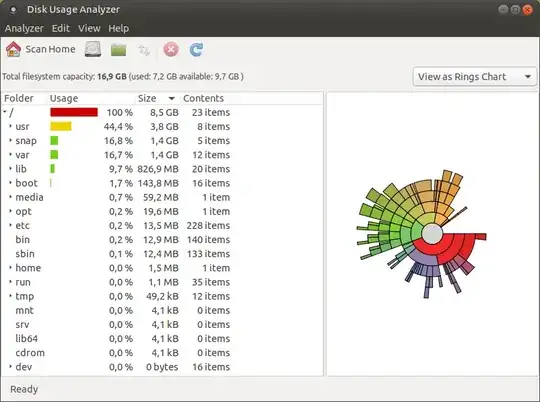
Task: Expand the etc folder
Action: coord(11,225)
